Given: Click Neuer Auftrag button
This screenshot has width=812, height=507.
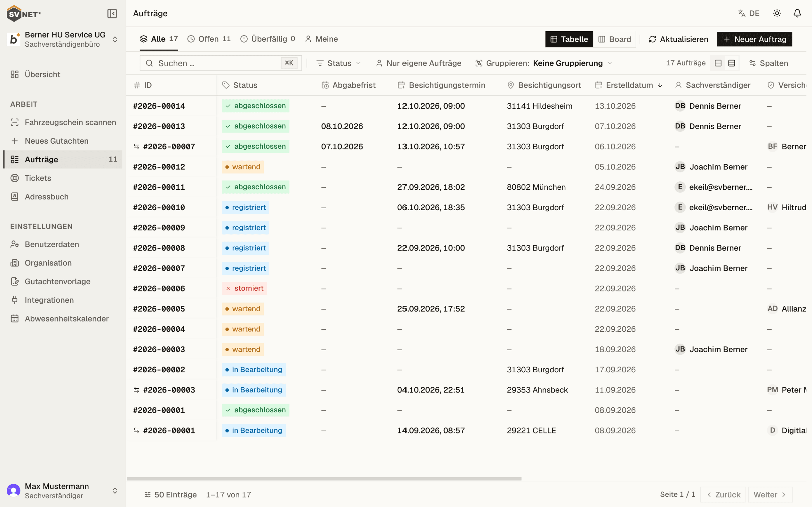Looking at the screenshot, I should pos(755,39).
